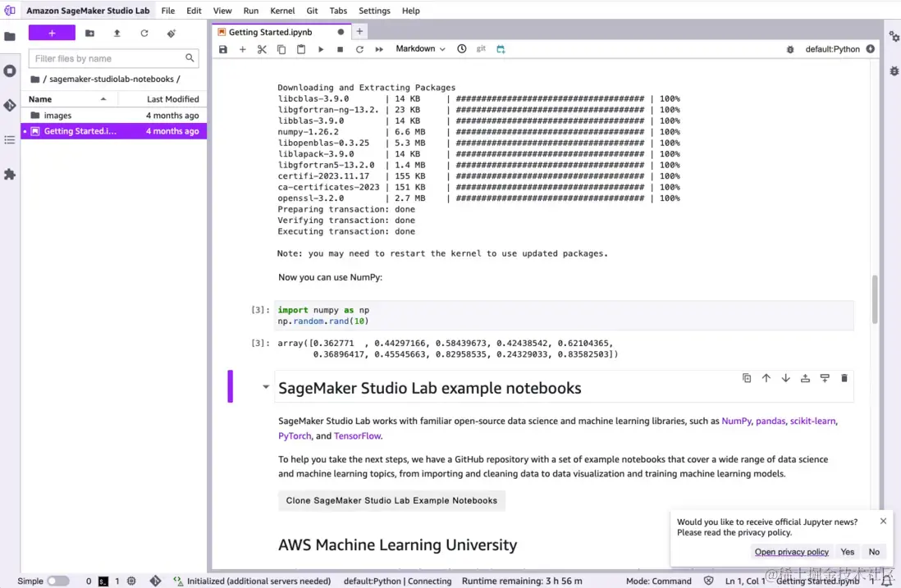Upload files with the upload icon
This screenshot has width=901, height=588.
tap(117, 34)
